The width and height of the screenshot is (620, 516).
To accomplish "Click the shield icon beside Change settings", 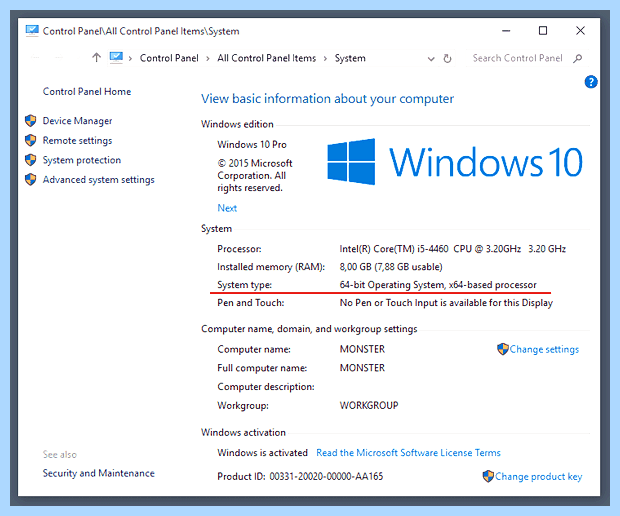I will pyautogui.click(x=503, y=349).
